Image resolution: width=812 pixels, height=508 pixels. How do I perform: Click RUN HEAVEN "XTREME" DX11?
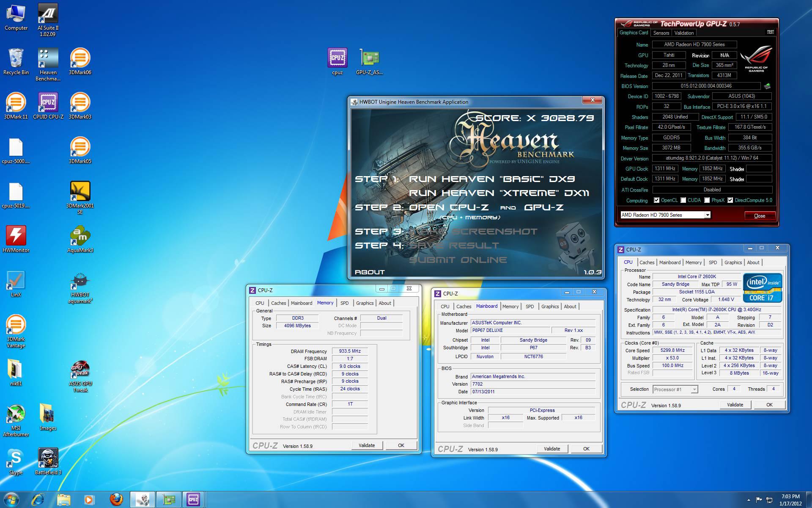[499, 193]
